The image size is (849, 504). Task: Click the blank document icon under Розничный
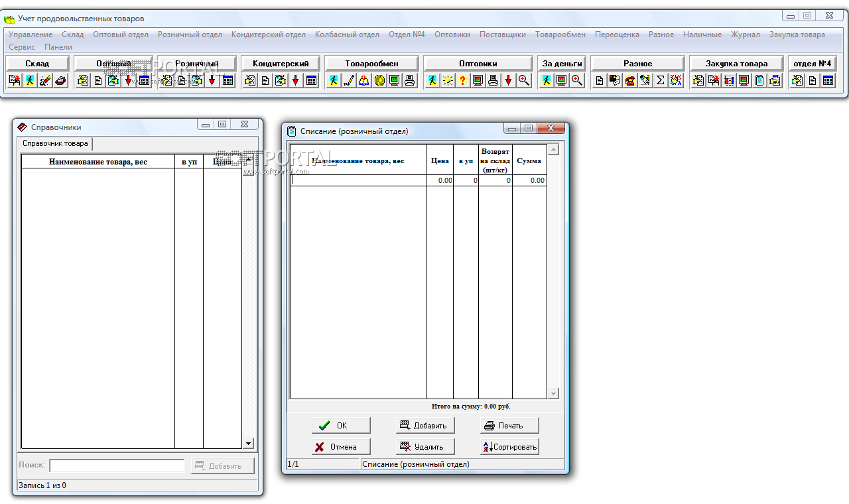pos(182,80)
